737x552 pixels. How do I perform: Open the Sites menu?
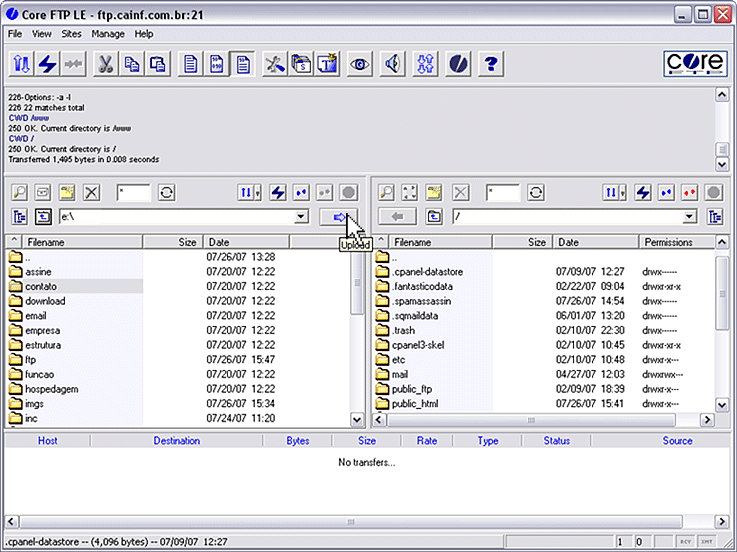click(71, 34)
